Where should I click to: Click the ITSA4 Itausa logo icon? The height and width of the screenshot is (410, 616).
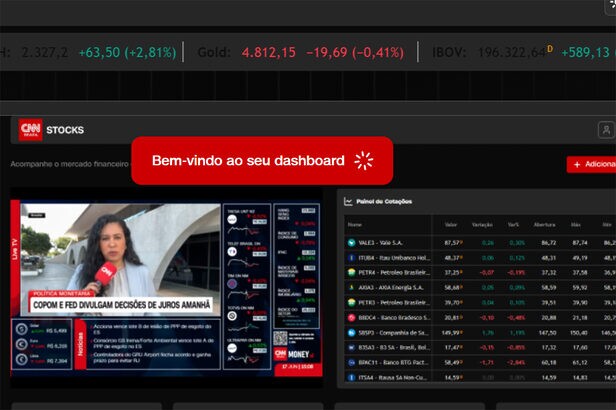click(x=352, y=377)
